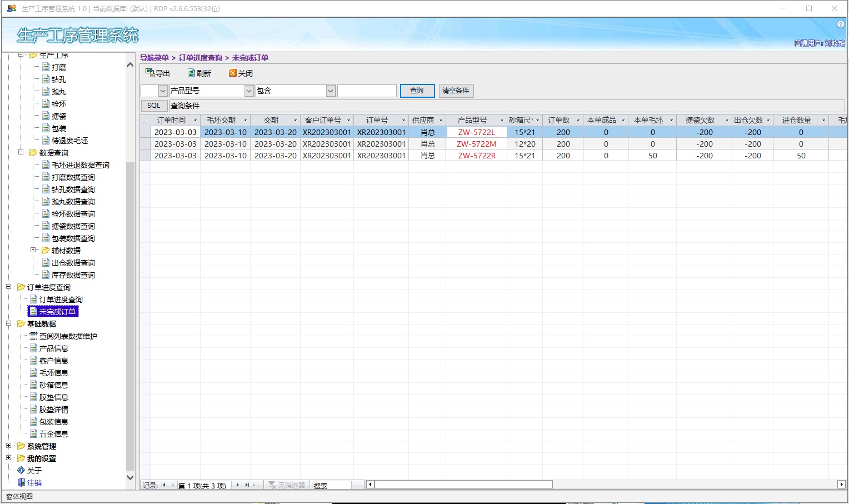Click 导航菜单 breadcrumb link
This screenshot has height=504, width=849.
coord(154,58)
